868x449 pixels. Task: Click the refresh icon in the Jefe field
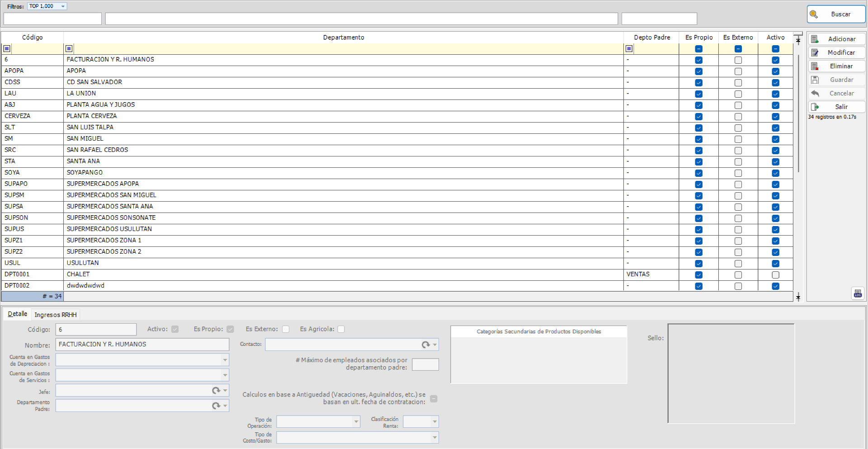tap(216, 390)
